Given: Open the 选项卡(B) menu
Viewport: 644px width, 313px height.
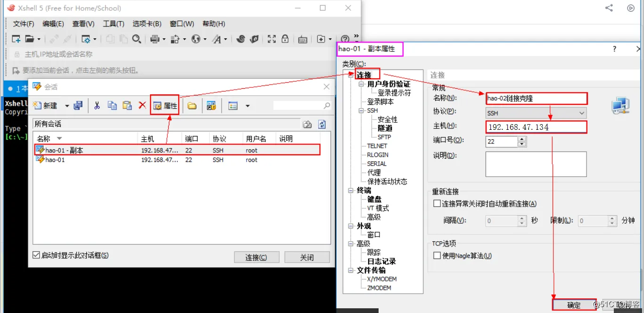Looking at the screenshot, I should 147,24.
